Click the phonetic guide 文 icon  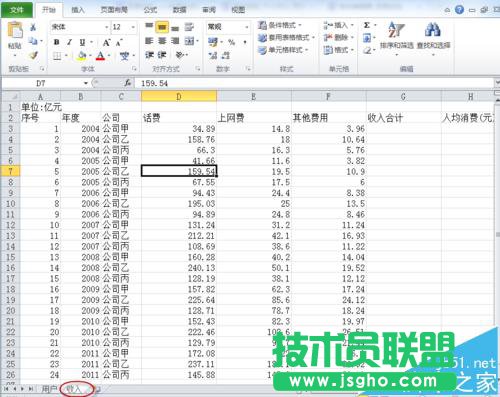[124, 56]
